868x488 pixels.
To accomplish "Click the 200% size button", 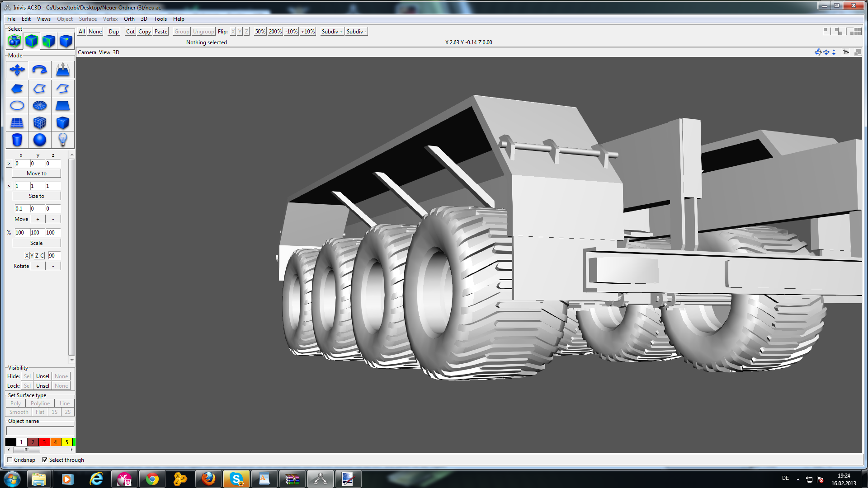I will 275,32.
